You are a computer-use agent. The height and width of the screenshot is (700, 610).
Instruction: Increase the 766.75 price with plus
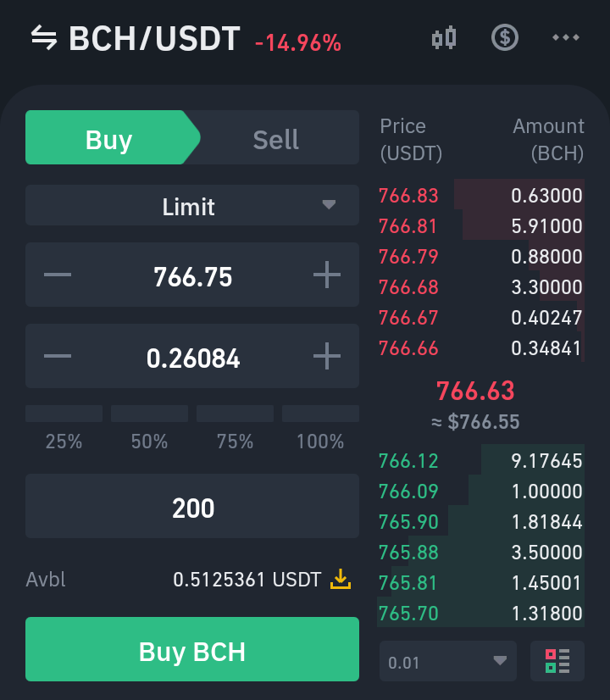327,275
